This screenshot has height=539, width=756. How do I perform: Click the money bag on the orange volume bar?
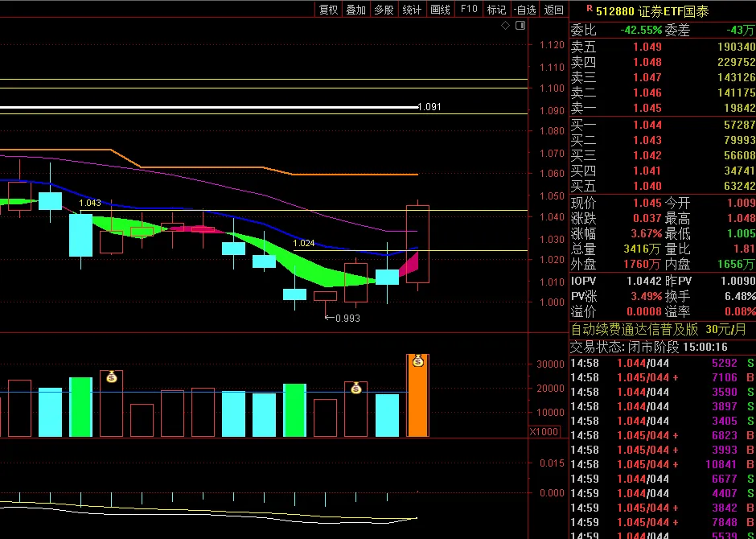pos(418,360)
